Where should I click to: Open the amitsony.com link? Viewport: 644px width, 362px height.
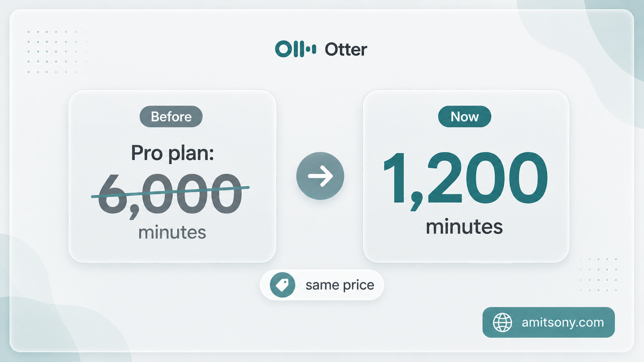point(563,323)
